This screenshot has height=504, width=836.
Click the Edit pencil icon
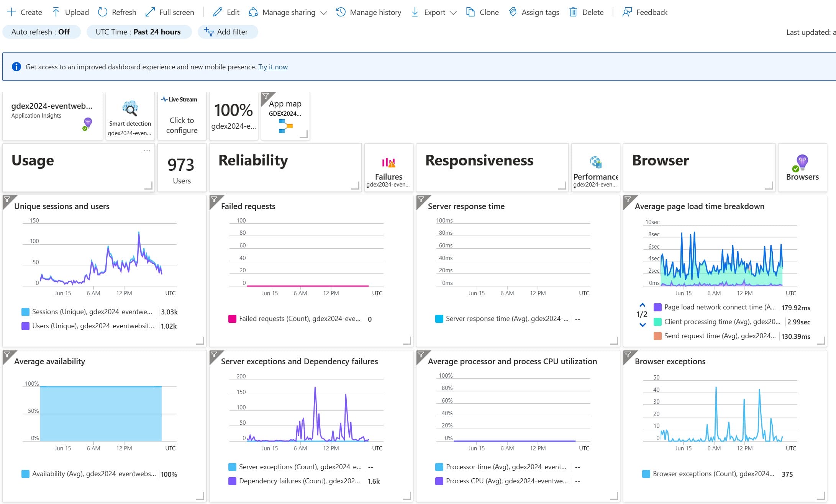(217, 12)
